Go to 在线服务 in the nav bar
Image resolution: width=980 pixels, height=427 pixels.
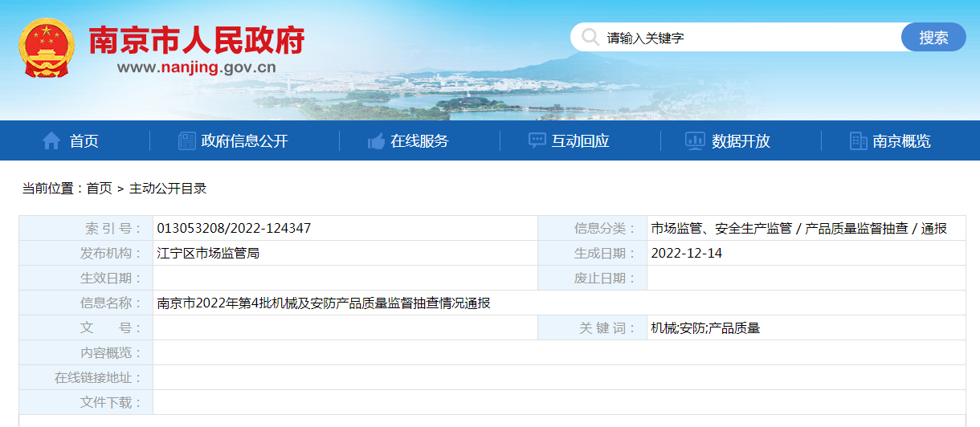[x=419, y=141]
